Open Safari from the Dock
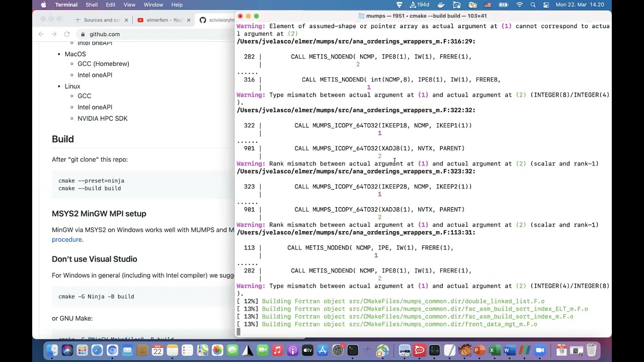This screenshot has height=362, width=644. (97, 350)
